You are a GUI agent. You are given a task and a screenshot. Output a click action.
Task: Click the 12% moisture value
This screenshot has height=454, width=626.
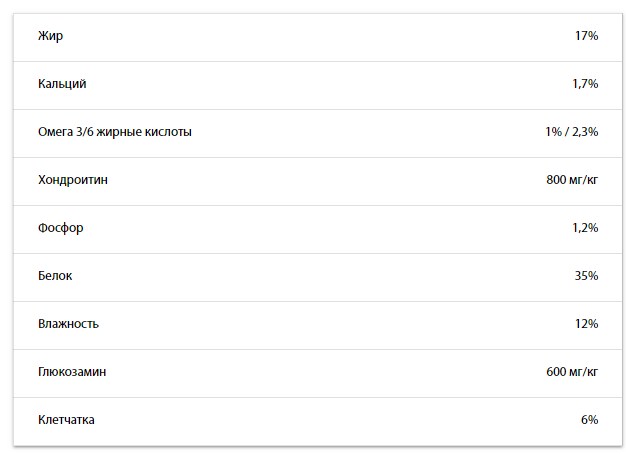click(586, 324)
